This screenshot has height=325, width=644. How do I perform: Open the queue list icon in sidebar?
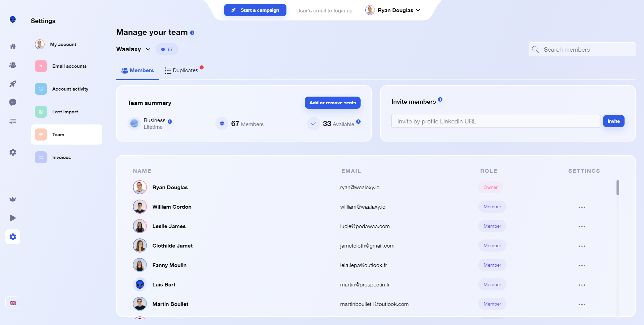pos(13,121)
